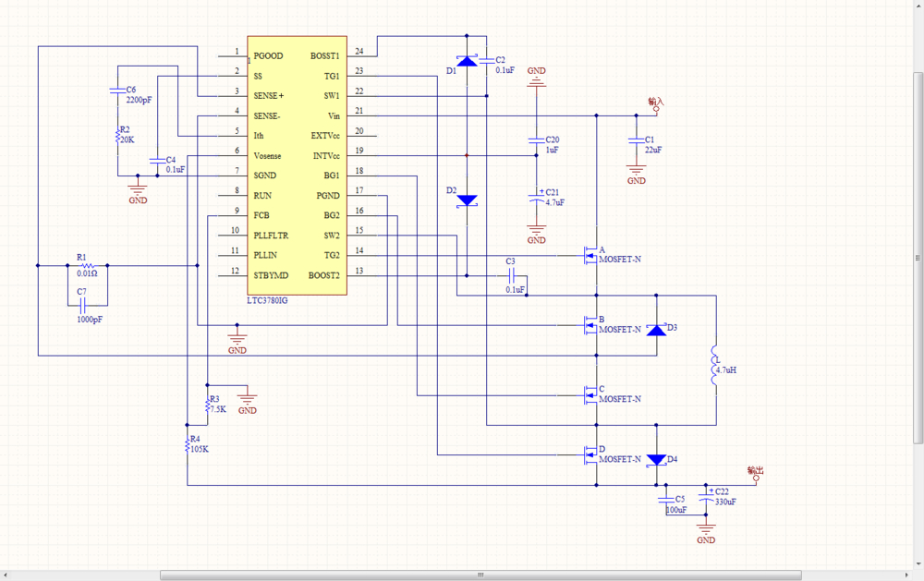
Task: Select resistor R1 0.01Ω
Action: click(x=87, y=266)
